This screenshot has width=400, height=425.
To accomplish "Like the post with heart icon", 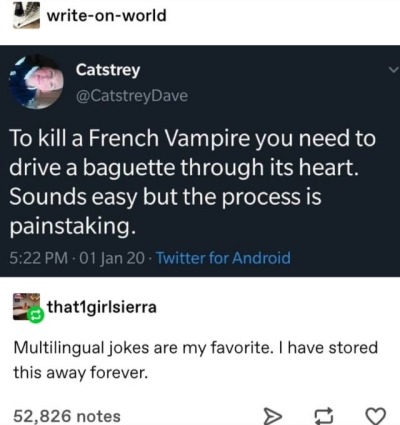I will pyautogui.click(x=375, y=416).
